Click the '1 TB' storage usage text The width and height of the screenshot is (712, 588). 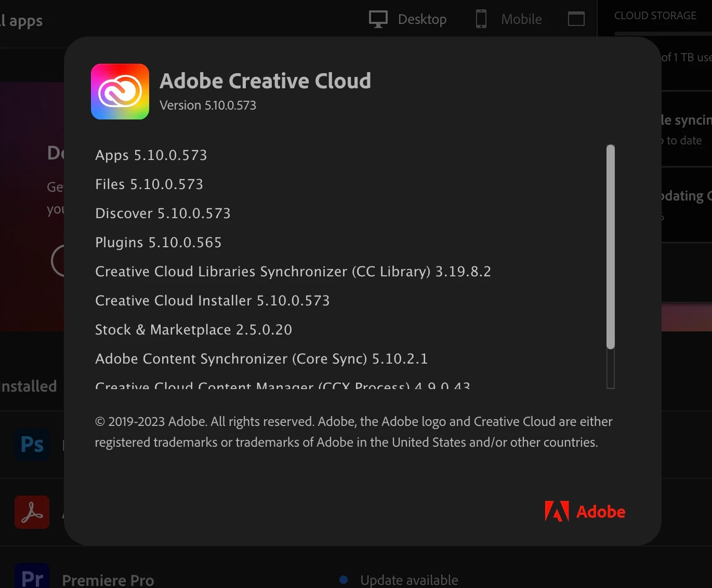[684, 57]
